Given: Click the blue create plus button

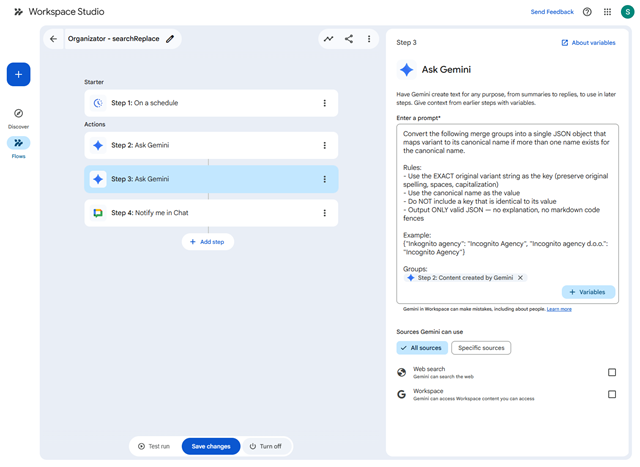Looking at the screenshot, I should point(18,74).
